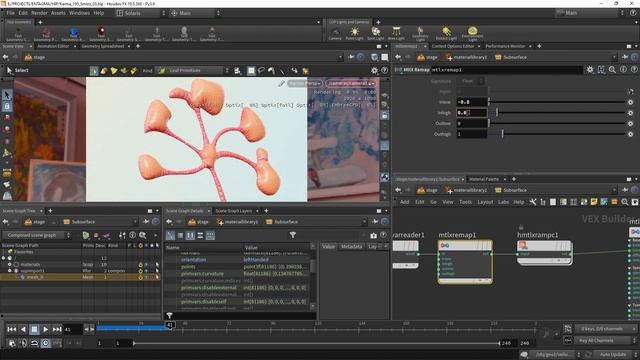
Task: Open the Main radial menu dropdown
Action: click(196, 13)
